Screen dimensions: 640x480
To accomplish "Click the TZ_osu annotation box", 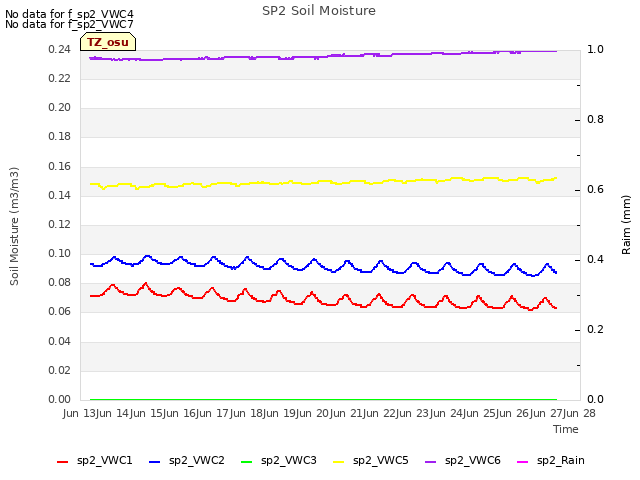I will click(108, 42).
